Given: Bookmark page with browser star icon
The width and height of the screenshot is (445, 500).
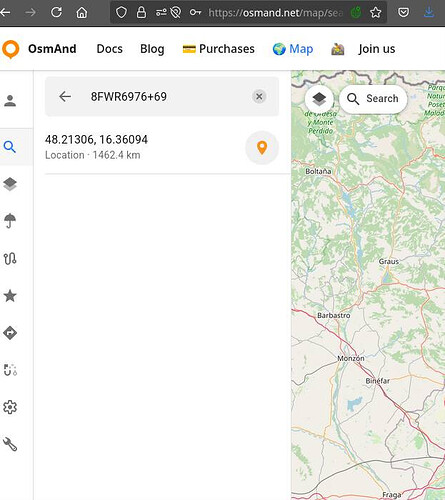Looking at the screenshot, I should coord(376,13).
